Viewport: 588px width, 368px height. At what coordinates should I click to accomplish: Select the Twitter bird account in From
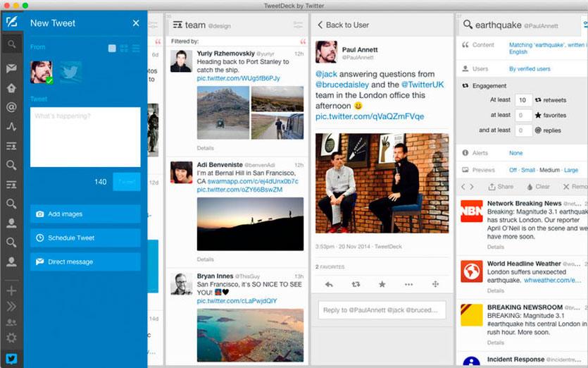70,73
